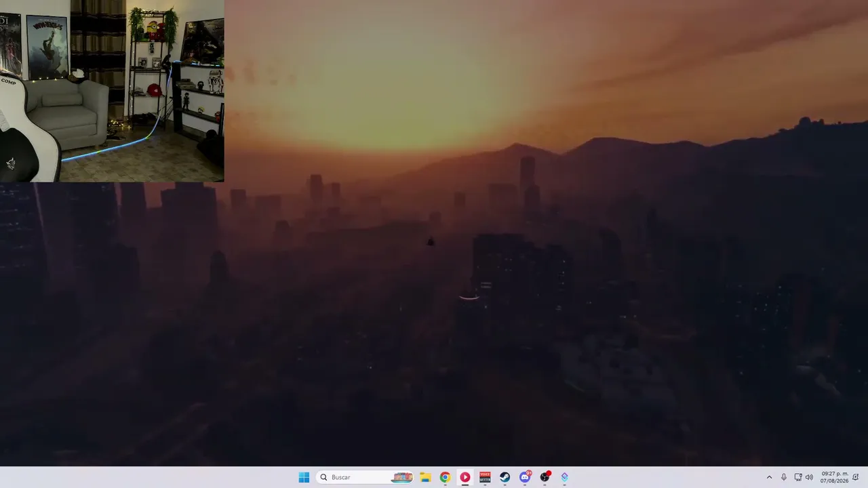The image size is (868, 488).
Task: Open File Explorer from the taskbar
Action: pyautogui.click(x=425, y=477)
